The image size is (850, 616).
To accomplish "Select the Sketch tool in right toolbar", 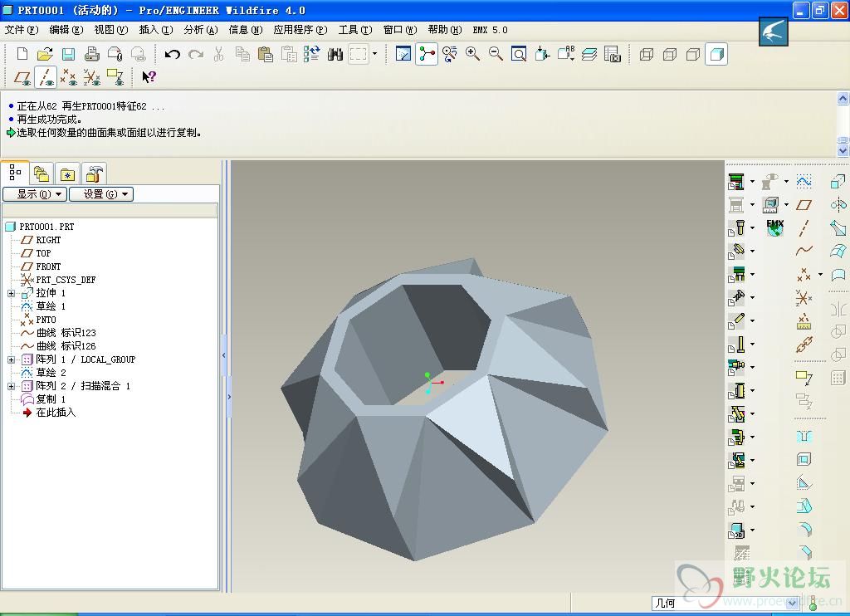I will click(804, 182).
